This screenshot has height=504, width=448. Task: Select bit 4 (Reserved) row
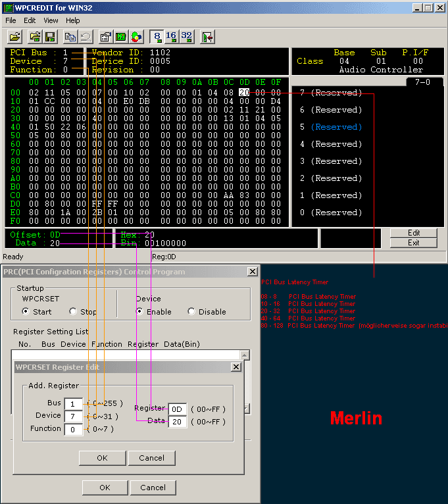click(331, 144)
